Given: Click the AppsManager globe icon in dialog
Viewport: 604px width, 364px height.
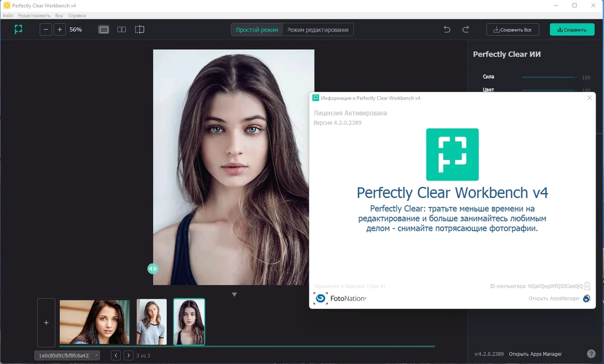Looking at the screenshot, I should (x=586, y=299).
